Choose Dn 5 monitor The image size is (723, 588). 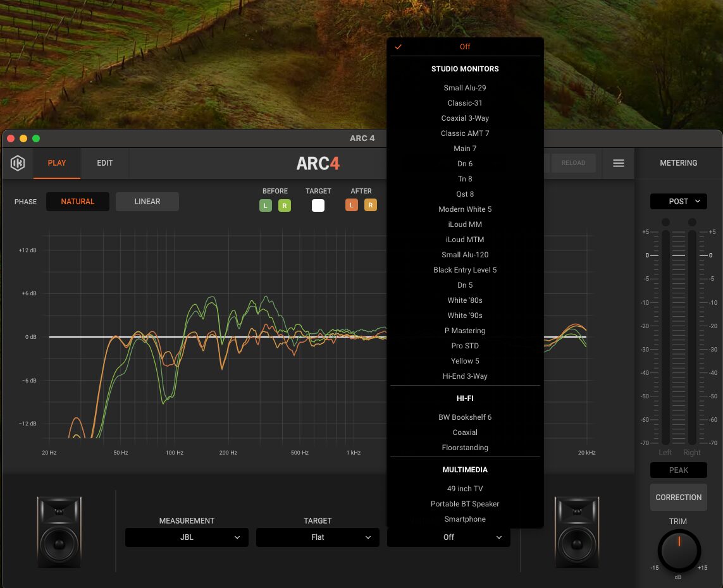pyautogui.click(x=465, y=285)
